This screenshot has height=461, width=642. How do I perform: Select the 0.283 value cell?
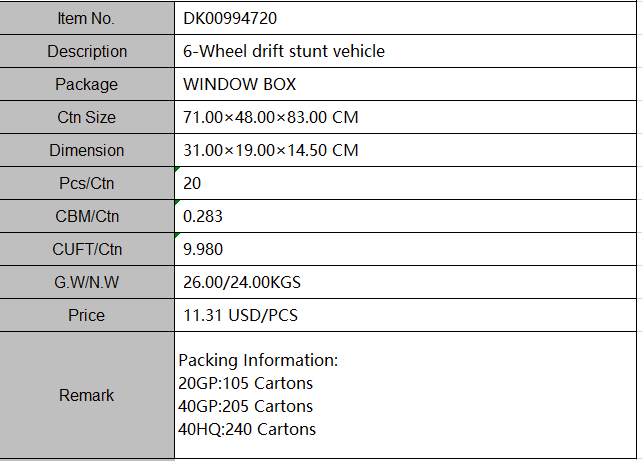coord(405,216)
